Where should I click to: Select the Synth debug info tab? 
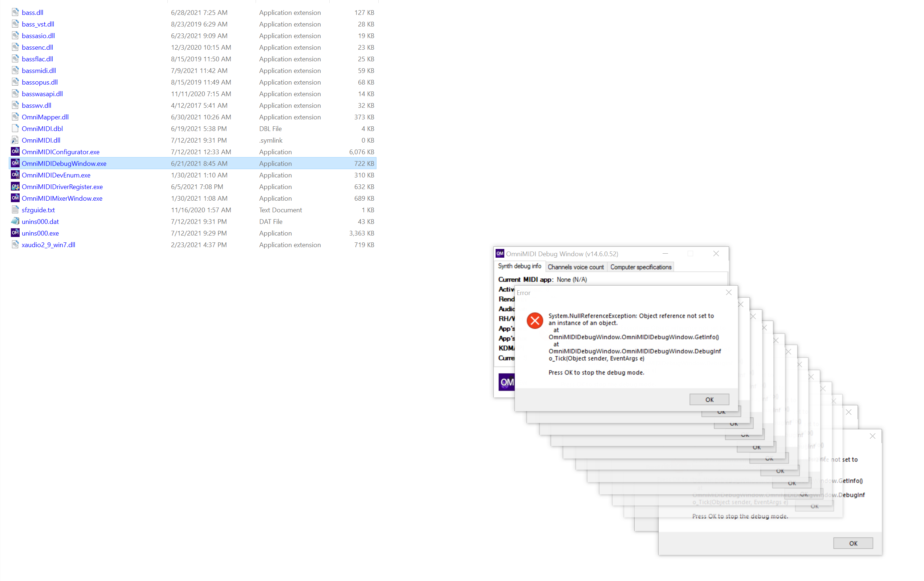520,266
